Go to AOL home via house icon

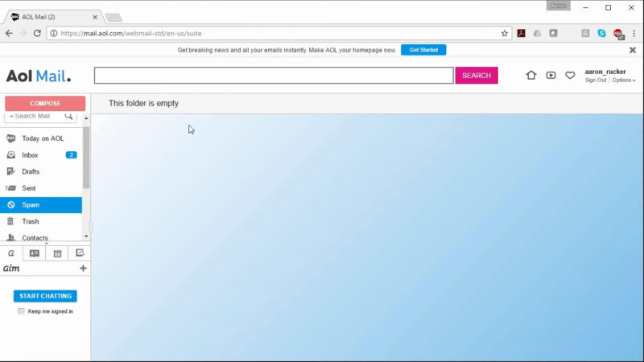pos(531,75)
